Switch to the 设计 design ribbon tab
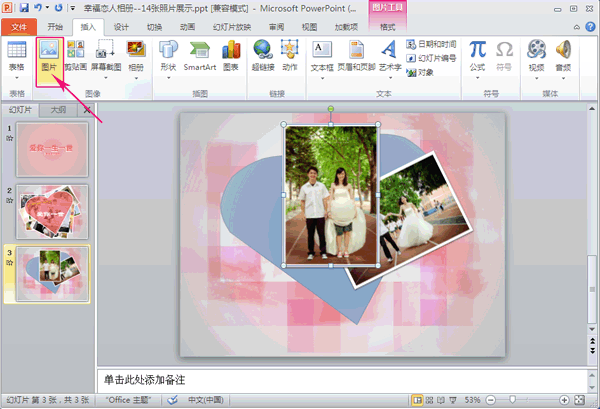Viewport: 600px width, 409px height. tap(121, 27)
